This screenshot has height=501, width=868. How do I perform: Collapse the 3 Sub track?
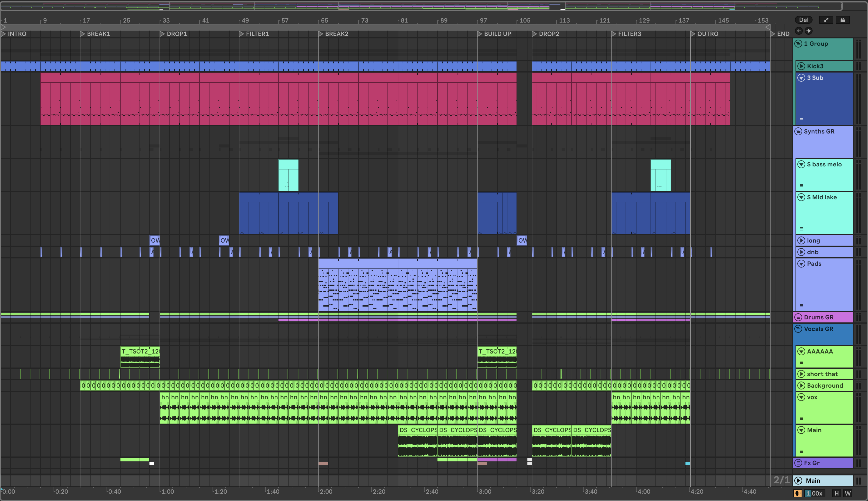click(801, 78)
